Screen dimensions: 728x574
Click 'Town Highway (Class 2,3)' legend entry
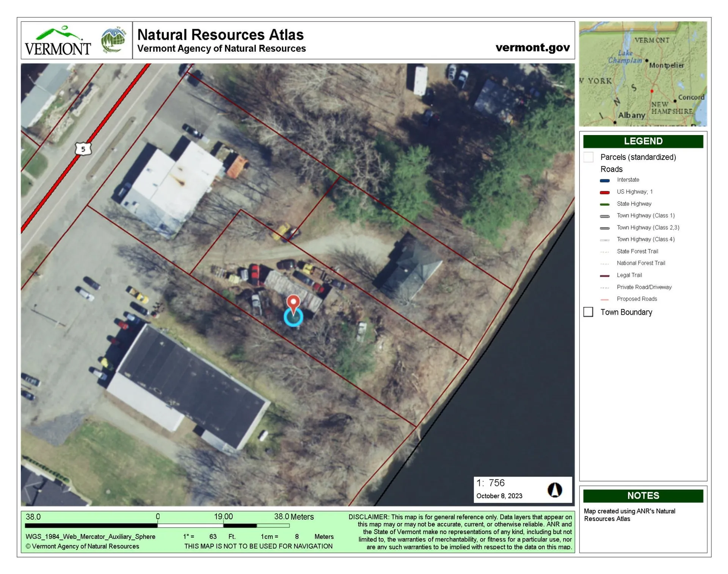pos(648,228)
